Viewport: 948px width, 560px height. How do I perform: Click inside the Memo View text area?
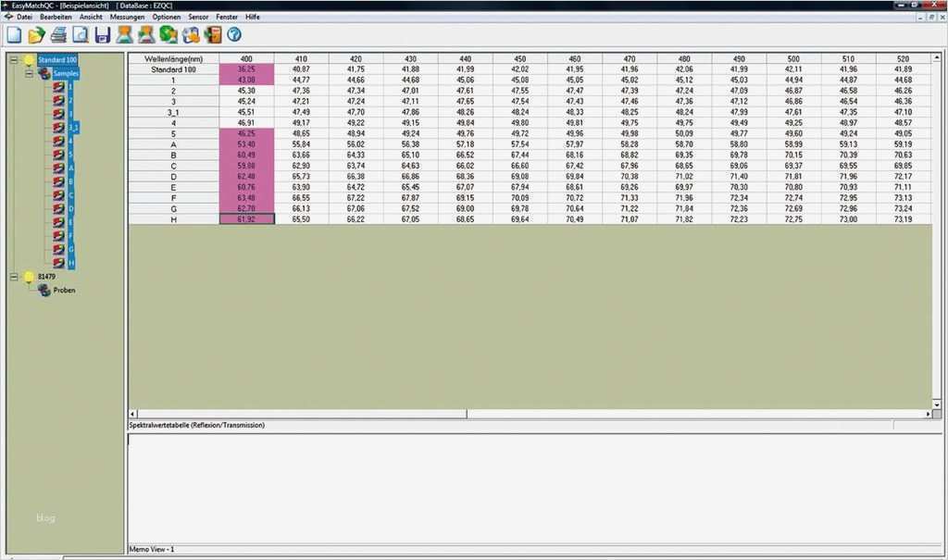tap(534, 489)
